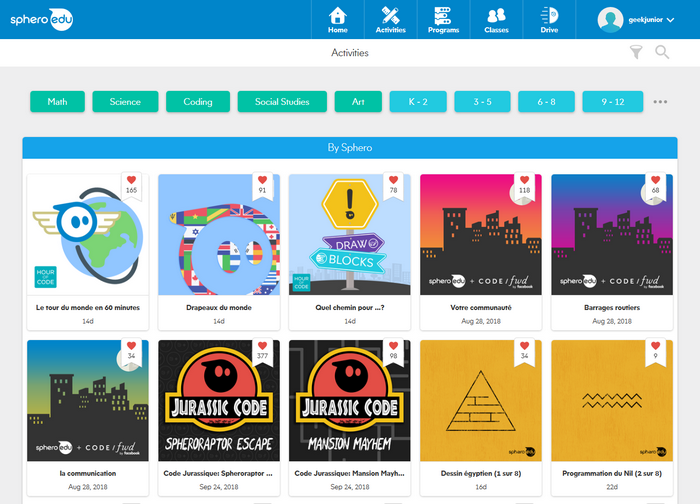This screenshot has width=700, height=504.
Task: Click the Activities page heading text
Action: click(350, 53)
